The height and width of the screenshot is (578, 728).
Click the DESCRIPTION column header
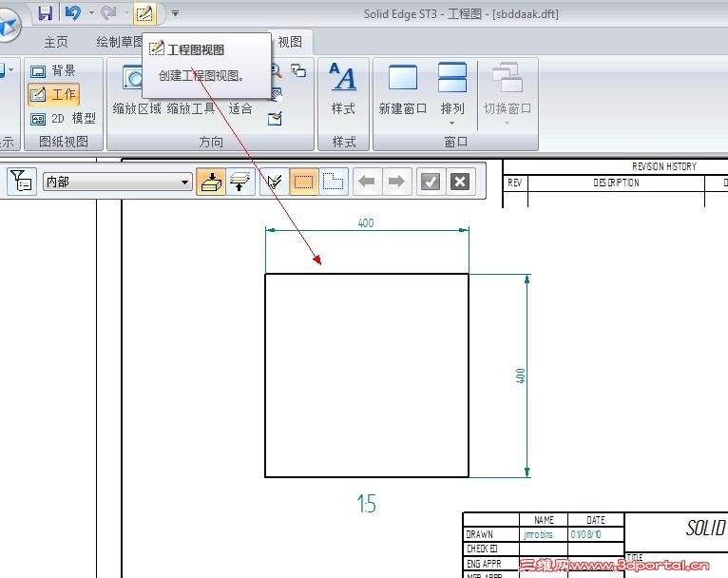616,183
